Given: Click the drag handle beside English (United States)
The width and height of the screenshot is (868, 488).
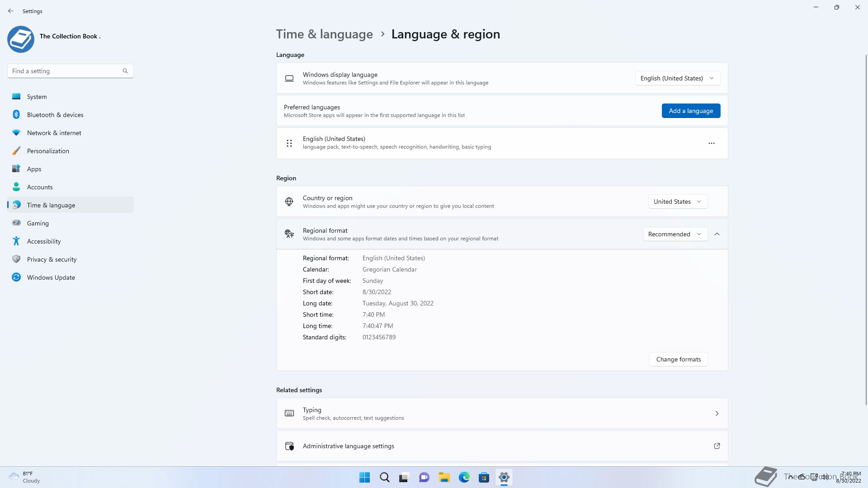Looking at the screenshot, I should [289, 143].
